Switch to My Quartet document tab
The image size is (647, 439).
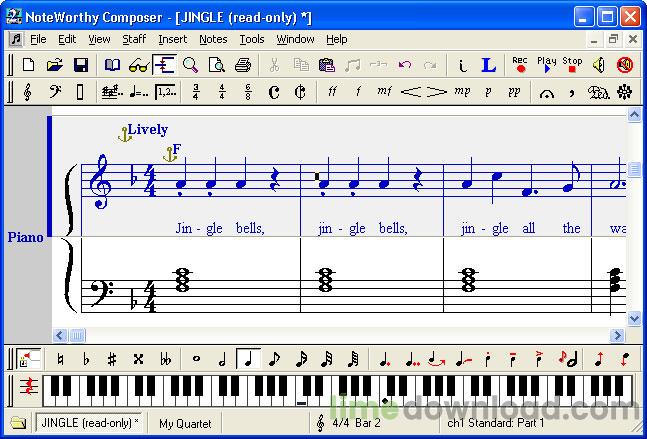pyautogui.click(x=185, y=423)
